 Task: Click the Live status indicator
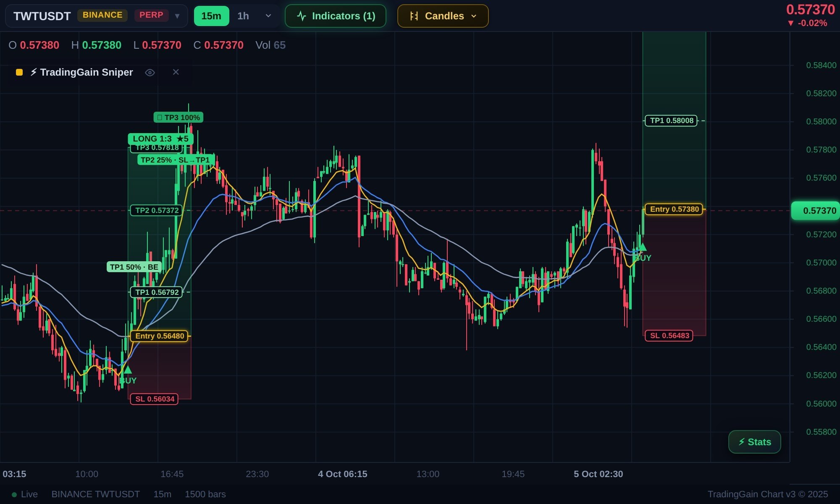24,494
